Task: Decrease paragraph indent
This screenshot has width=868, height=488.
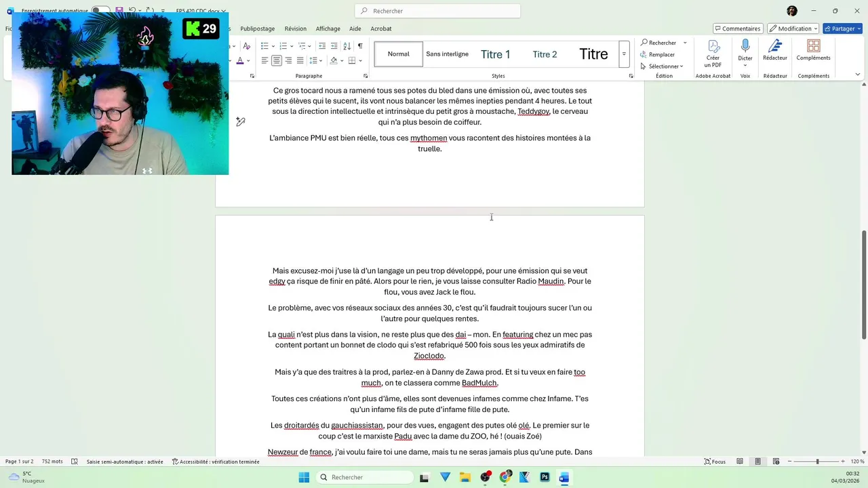Action: [x=322, y=46]
